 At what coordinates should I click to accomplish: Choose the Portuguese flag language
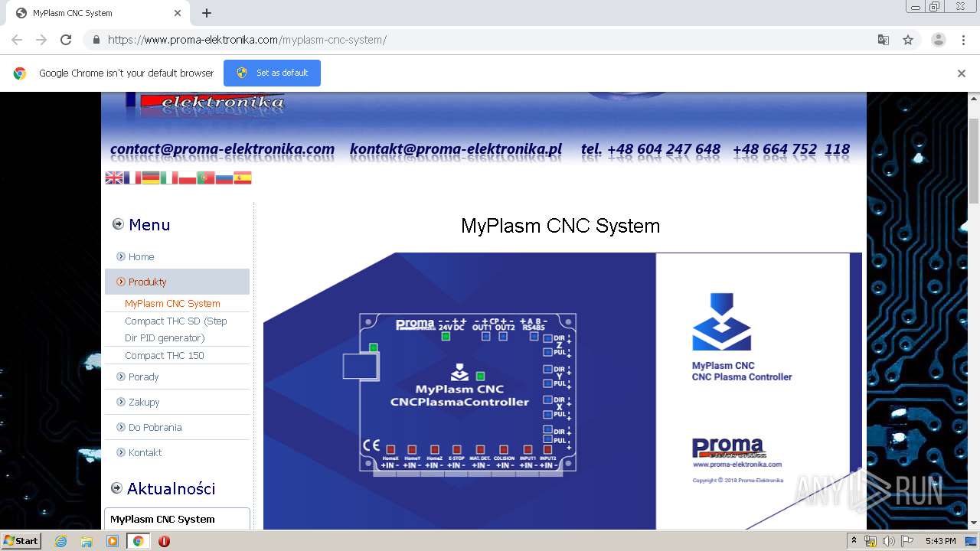(206, 178)
